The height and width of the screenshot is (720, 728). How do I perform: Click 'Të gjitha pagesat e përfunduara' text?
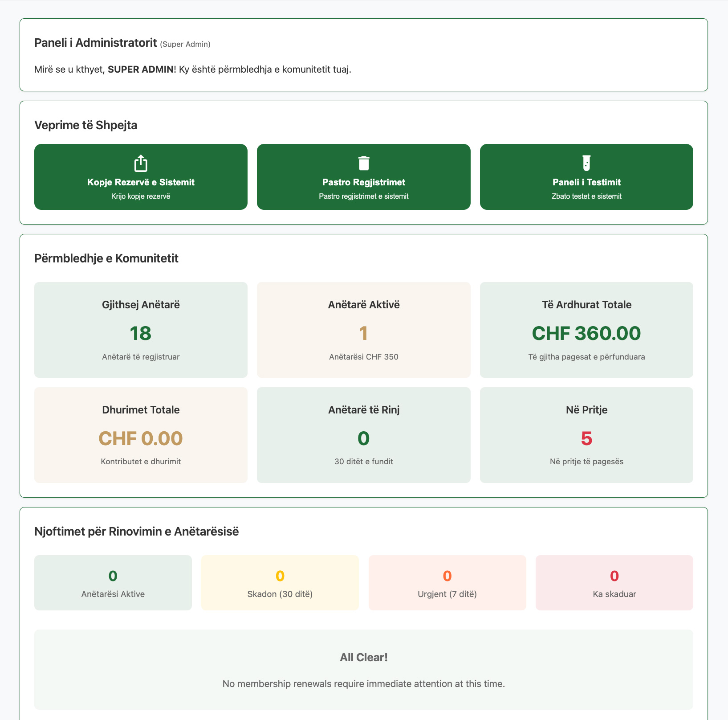pos(586,357)
